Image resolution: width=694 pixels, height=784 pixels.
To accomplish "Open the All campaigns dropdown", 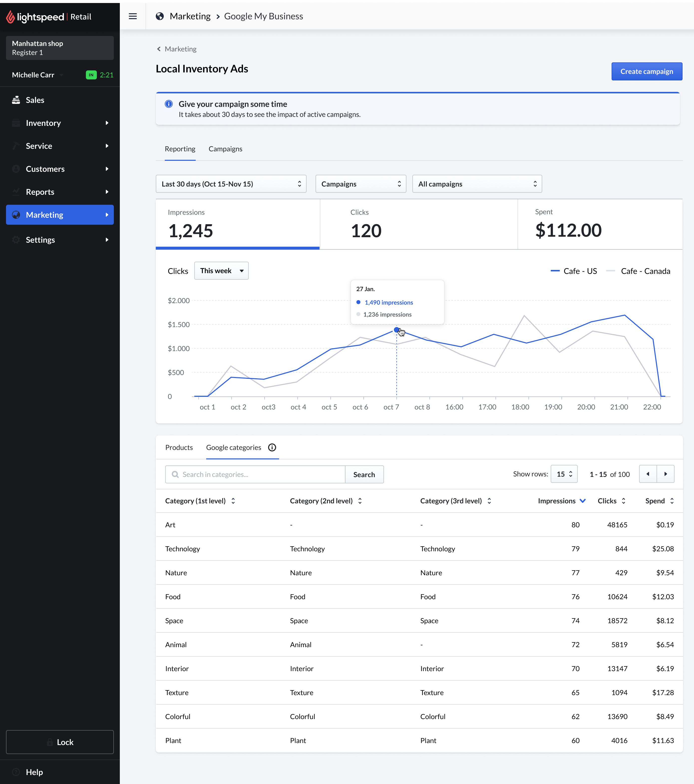I will (477, 184).
